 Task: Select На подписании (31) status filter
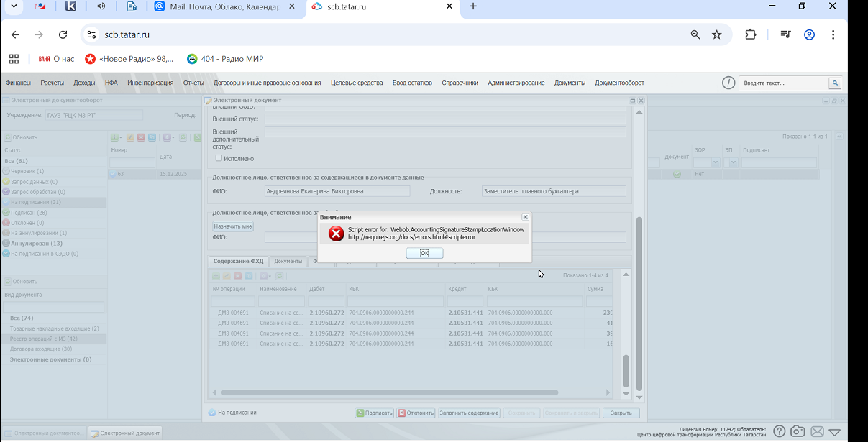[53, 203]
